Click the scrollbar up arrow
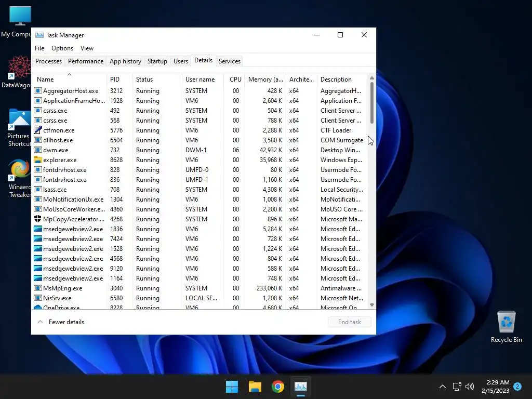The height and width of the screenshot is (399, 532). click(x=372, y=78)
